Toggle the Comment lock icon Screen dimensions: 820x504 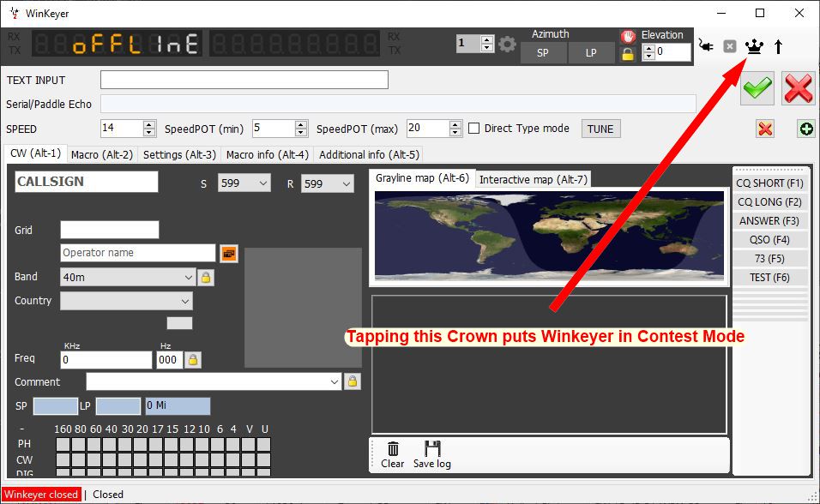coord(353,381)
